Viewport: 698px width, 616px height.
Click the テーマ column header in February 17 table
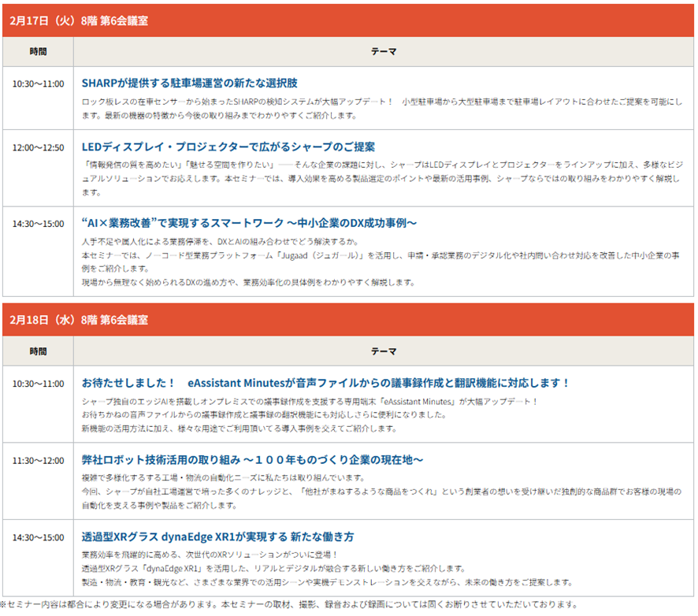point(384,52)
